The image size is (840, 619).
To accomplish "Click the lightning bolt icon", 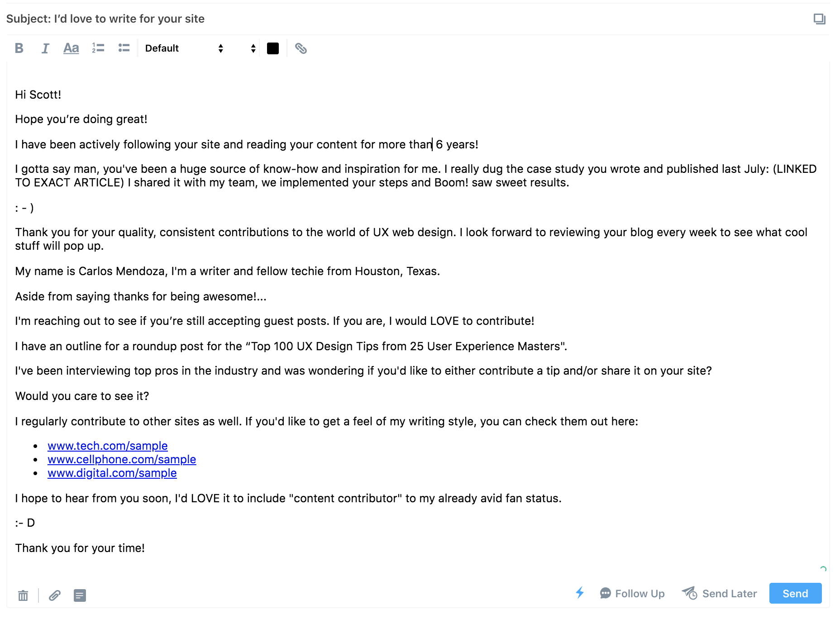I will point(580,593).
